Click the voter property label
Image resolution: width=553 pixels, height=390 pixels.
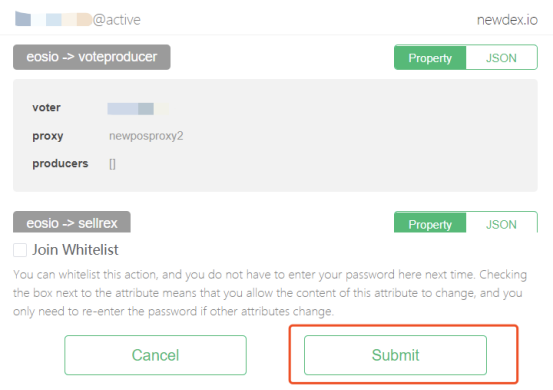coord(46,108)
